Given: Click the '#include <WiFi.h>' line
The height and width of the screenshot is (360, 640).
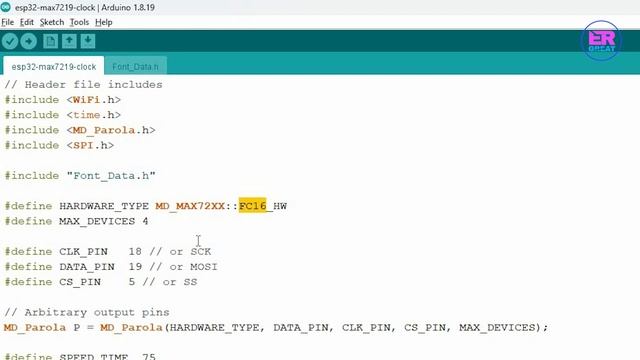Looking at the screenshot, I should pyautogui.click(x=63, y=100).
